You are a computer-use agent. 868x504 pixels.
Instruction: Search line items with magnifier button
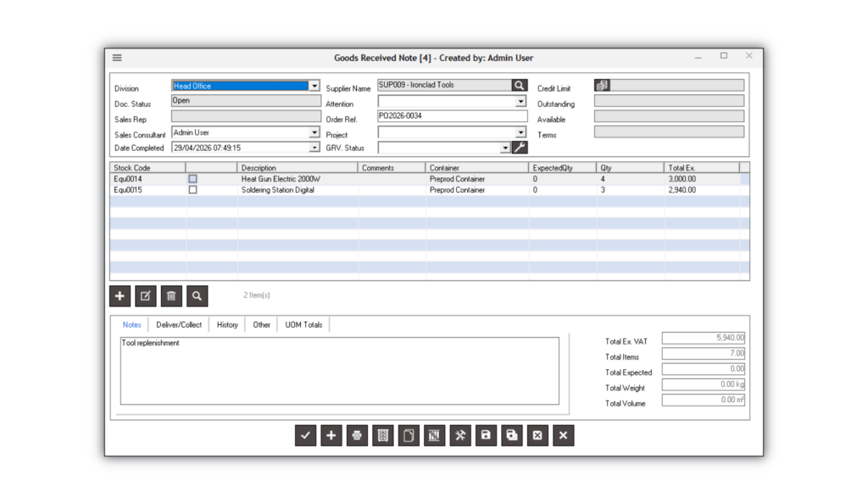(197, 296)
